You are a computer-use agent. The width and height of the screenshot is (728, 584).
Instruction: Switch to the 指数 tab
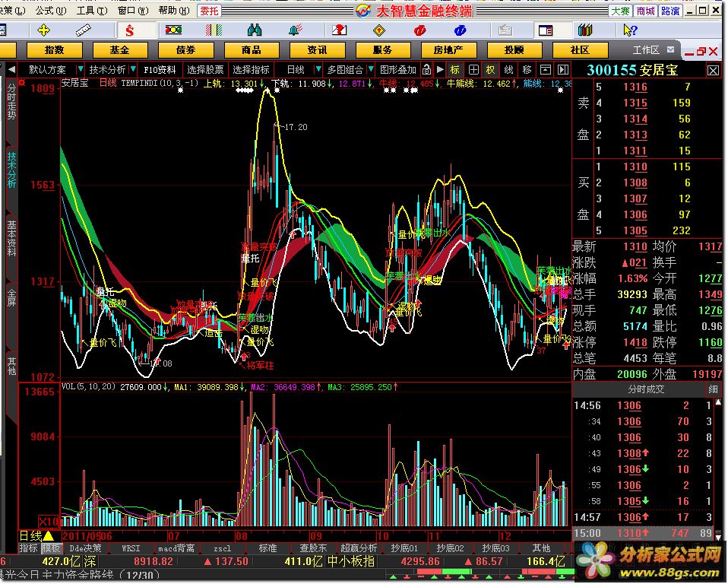click(x=54, y=49)
